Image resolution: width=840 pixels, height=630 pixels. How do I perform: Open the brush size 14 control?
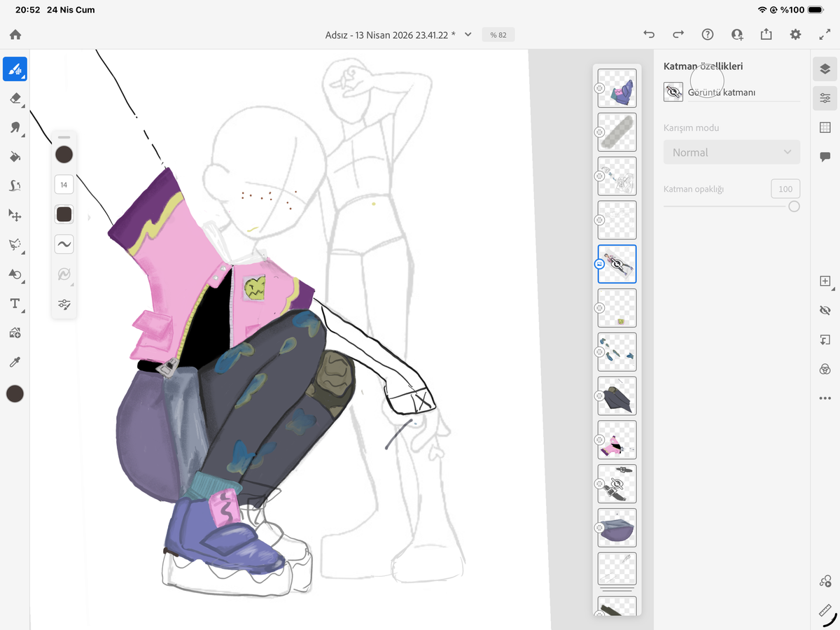click(64, 185)
